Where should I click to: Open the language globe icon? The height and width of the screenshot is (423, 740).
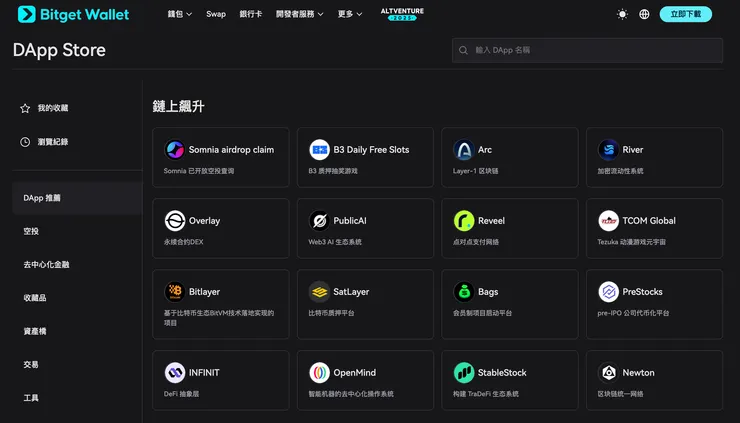644,14
